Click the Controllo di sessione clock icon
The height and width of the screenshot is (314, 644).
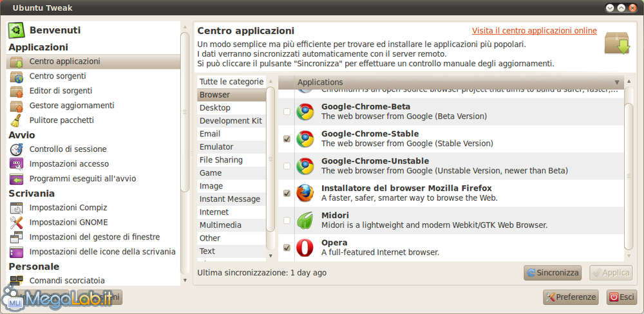tap(17, 149)
